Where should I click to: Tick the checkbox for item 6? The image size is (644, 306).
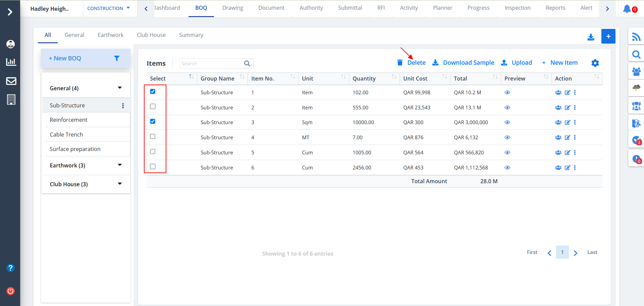pyautogui.click(x=153, y=166)
